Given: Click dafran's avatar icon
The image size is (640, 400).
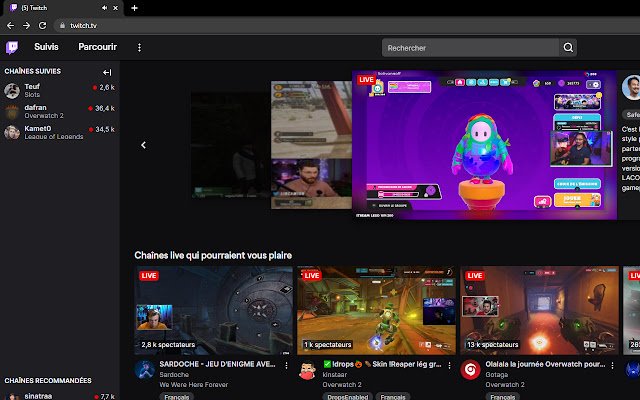Looking at the screenshot, I should [x=12, y=111].
